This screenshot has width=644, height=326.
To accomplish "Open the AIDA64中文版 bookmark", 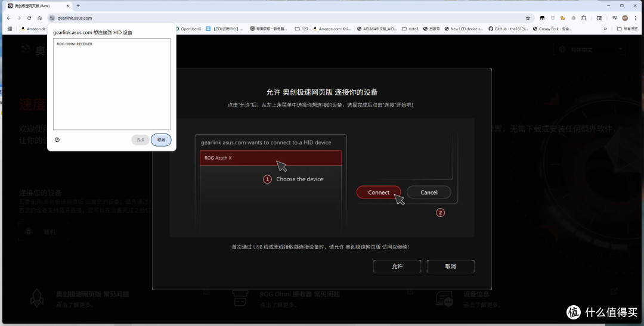I will [x=377, y=29].
